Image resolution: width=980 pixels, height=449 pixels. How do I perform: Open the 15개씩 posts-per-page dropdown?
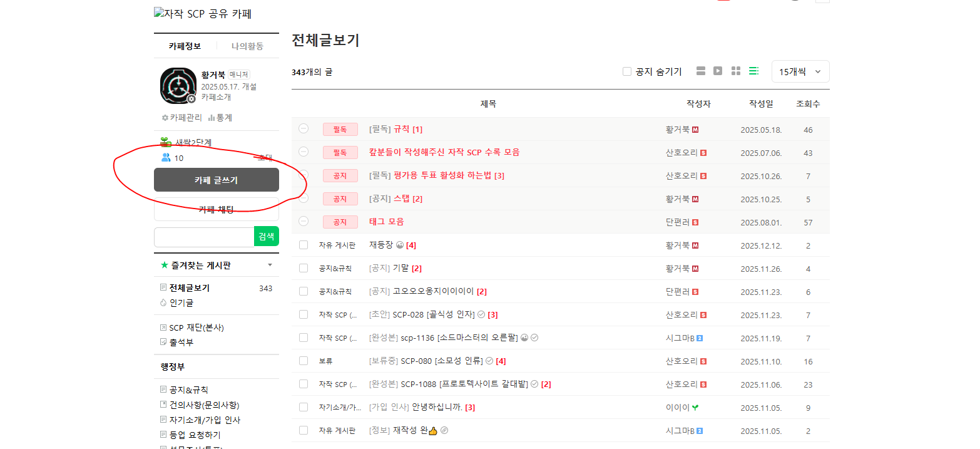point(800,72)
